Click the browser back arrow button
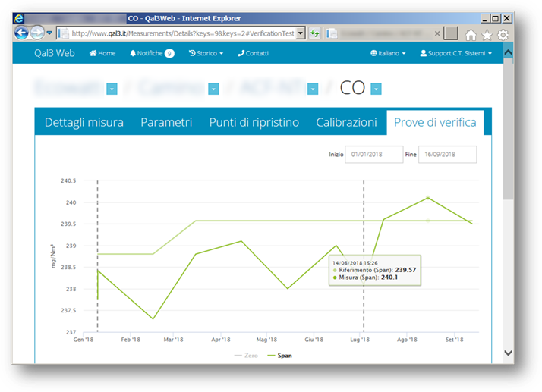 [x=21, y=33]
